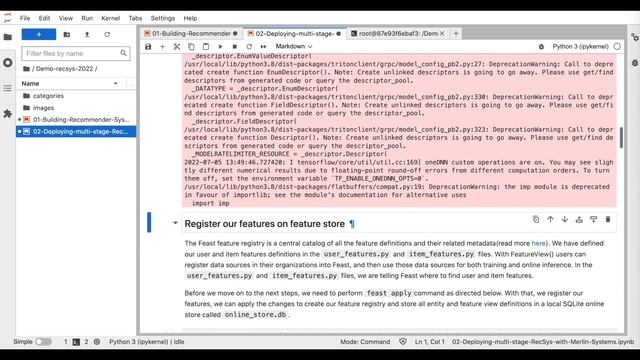Open the Help menu

click(190, 18)
